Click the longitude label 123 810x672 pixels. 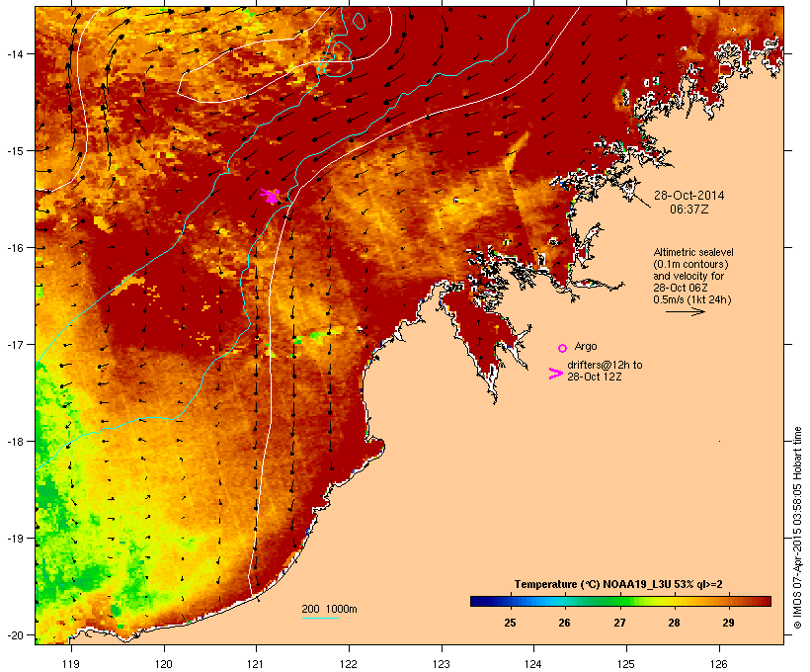click(442, 664)
